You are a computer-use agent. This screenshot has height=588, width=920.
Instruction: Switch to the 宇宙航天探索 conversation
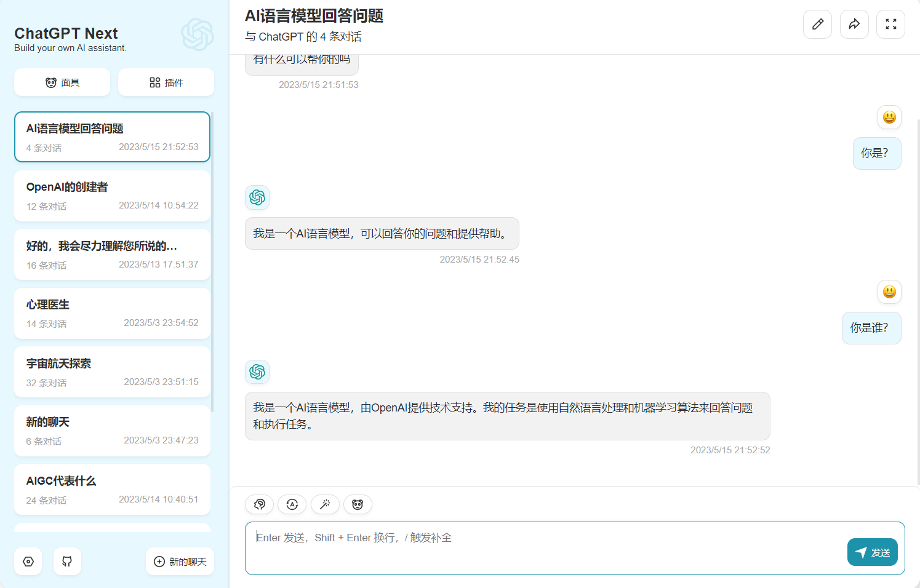(112, 372)
